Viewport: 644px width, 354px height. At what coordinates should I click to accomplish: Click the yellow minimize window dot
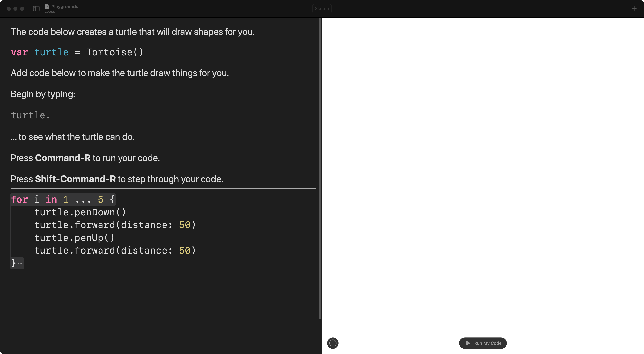click(x=15, y=9)
